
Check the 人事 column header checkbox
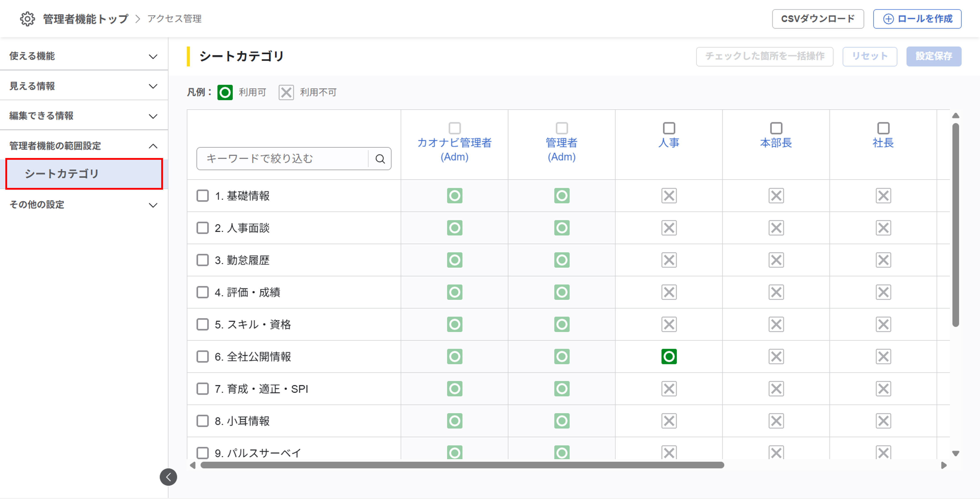669,128
